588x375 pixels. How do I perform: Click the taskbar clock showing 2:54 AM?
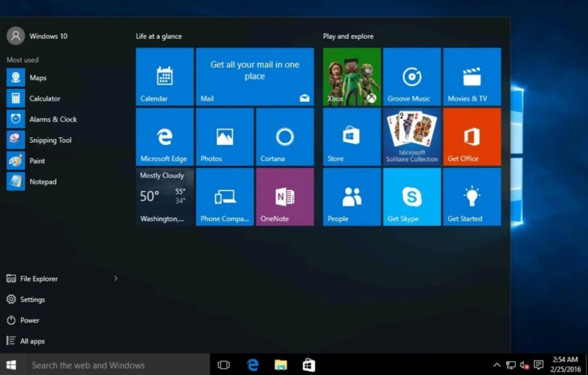[565, 364]
